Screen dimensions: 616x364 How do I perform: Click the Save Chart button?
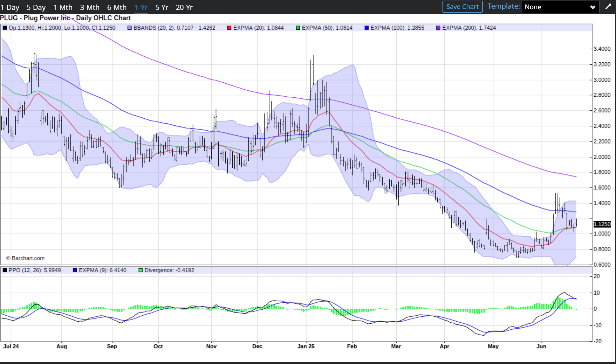coord(462,7)
